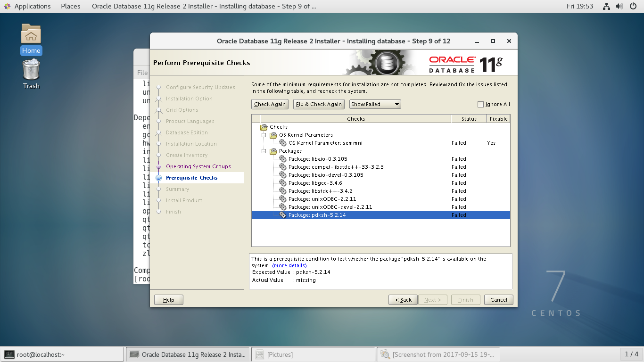This screenshot has width=644, height=362.
Task: Click gear icon beside compat-libstdc++-33-3.2.3
Action: [x=283, y=167]
